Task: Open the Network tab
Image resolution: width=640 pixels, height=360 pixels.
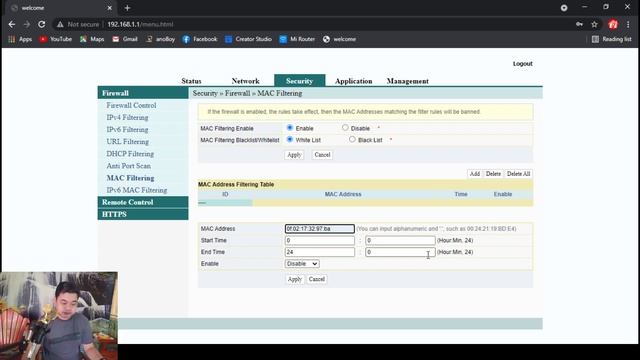Action: [245, 81]
